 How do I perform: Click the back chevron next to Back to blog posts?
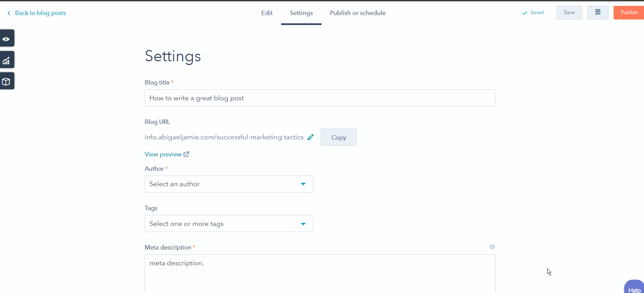pos(9,13)
